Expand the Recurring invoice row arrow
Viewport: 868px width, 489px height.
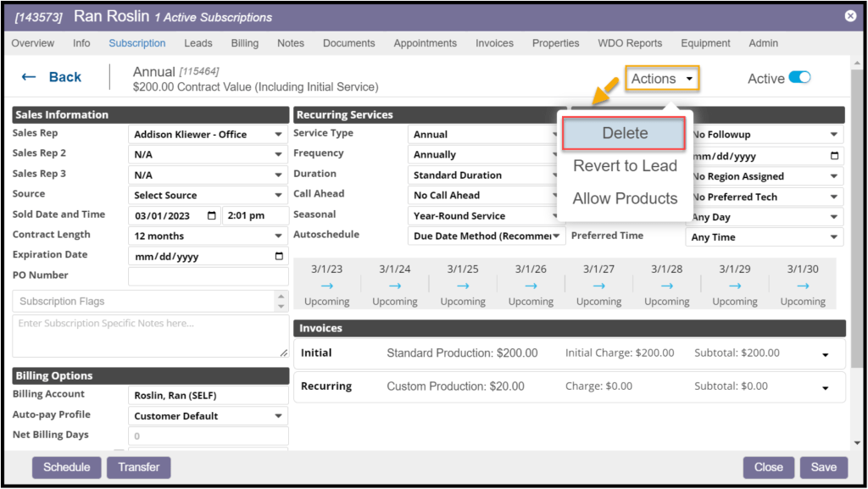point(826,388)
